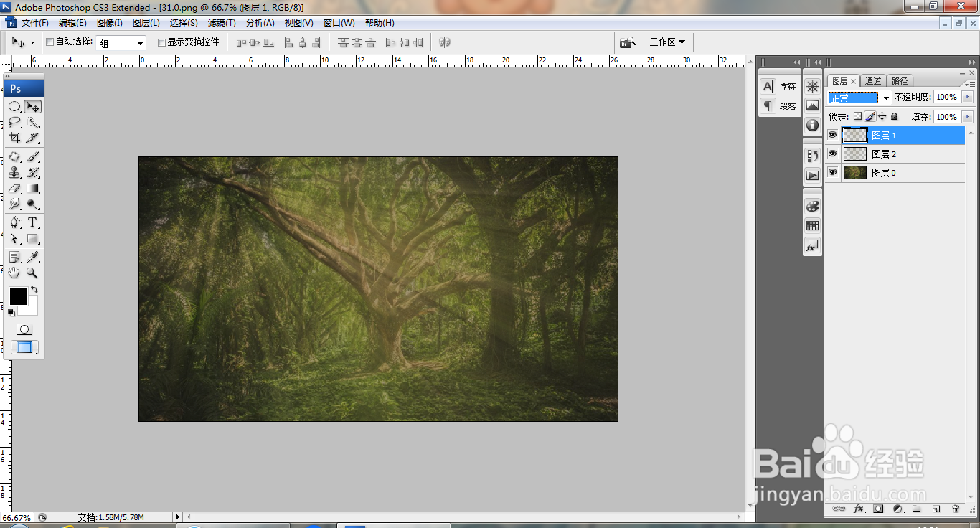Swap foreground and background colors
Viewport: 980px width, 528px height.
(x=34, y=290)
